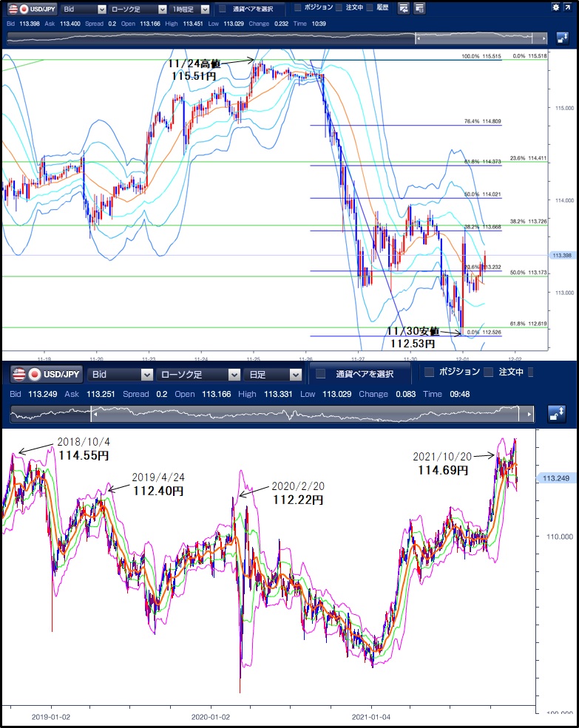The height and width of the screenshot is (728, 579).
Task: Click the 110.000 price label on lower axis
Action: click(x=560, y=537)
